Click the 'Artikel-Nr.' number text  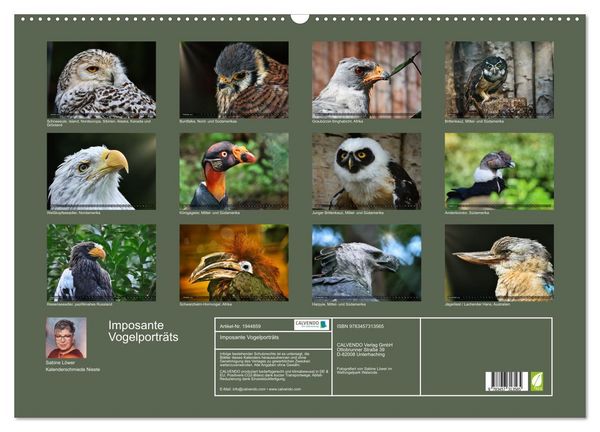tap(240, 326)
